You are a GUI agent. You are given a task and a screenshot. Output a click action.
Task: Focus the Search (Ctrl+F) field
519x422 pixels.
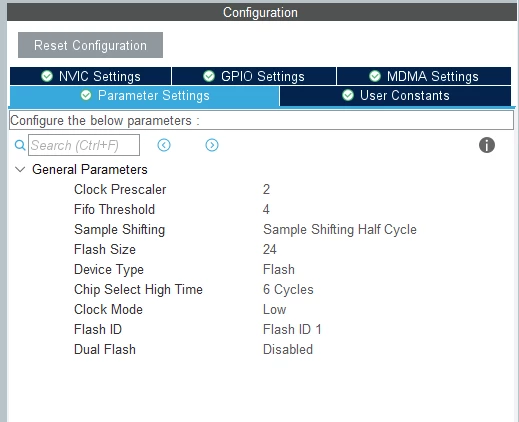click(84, 145)
